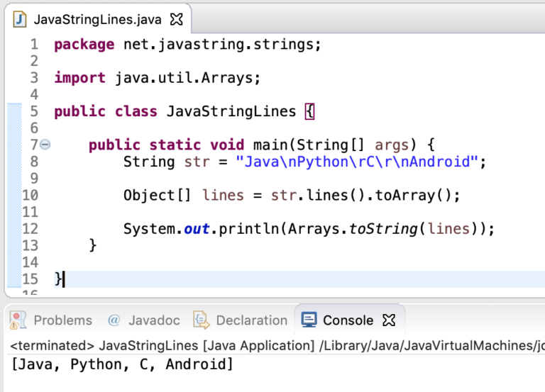Click the highlighted opening brace on line 5
545x392 pixels.
point(309,111)
